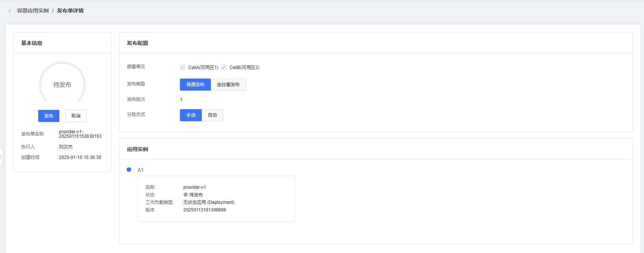
Task: Click the 待发布 circular progress indicator
Action: coord(62,85)
